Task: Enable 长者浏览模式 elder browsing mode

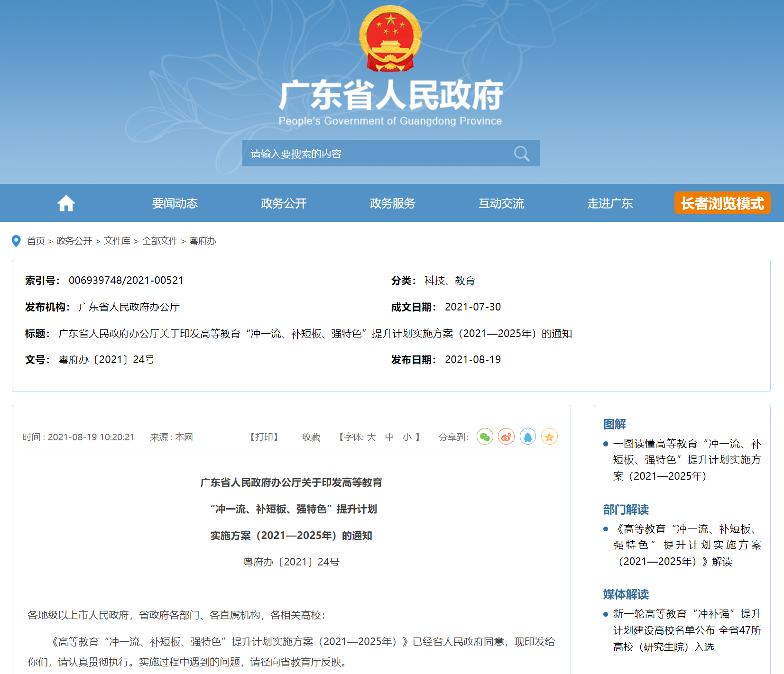Action: (722, 203)
